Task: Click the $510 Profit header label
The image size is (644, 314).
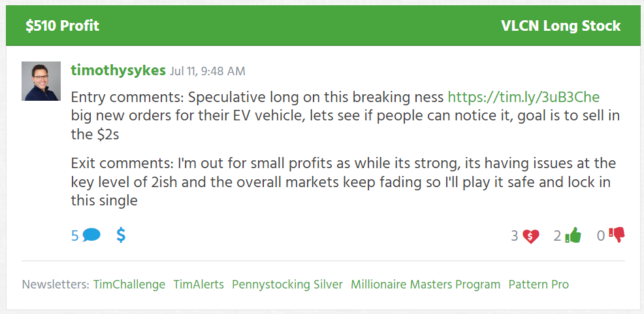Action: pos(63,26)
